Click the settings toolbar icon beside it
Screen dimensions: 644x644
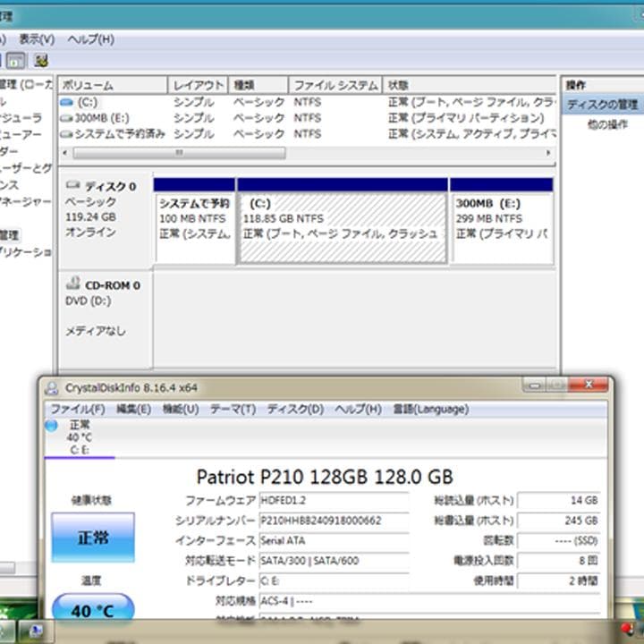(40, 61)
